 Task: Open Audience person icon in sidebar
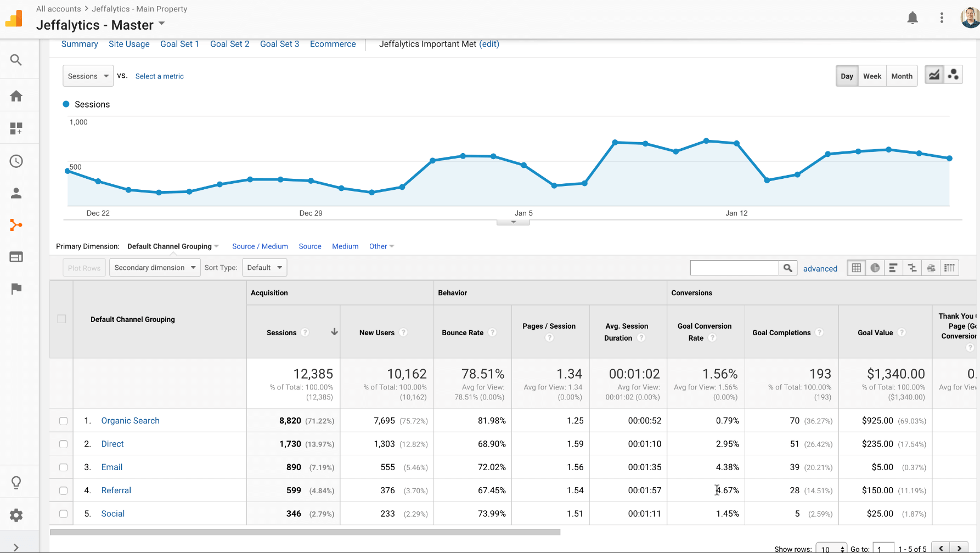[x=16, y=193]
